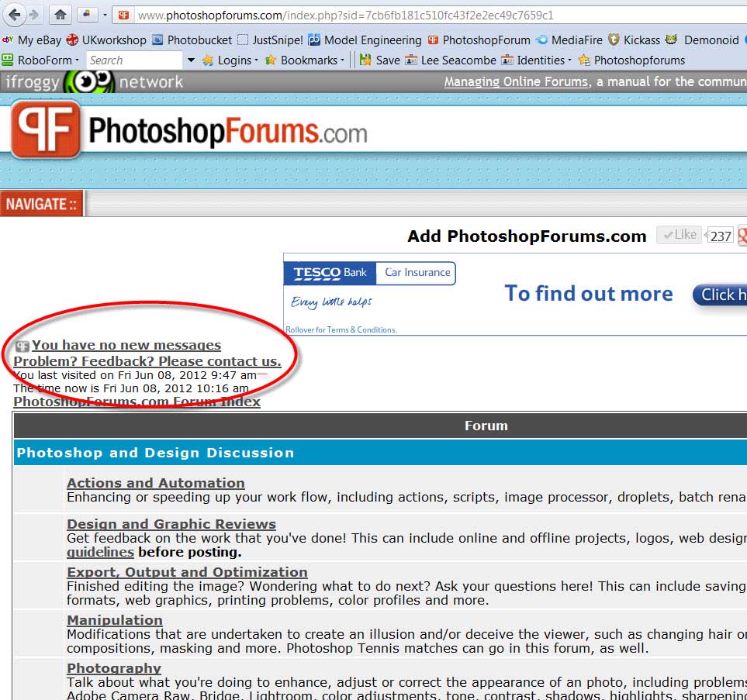Click the Facebook Like button
Screen dimensions: 747x700
(x=679, y=235)
